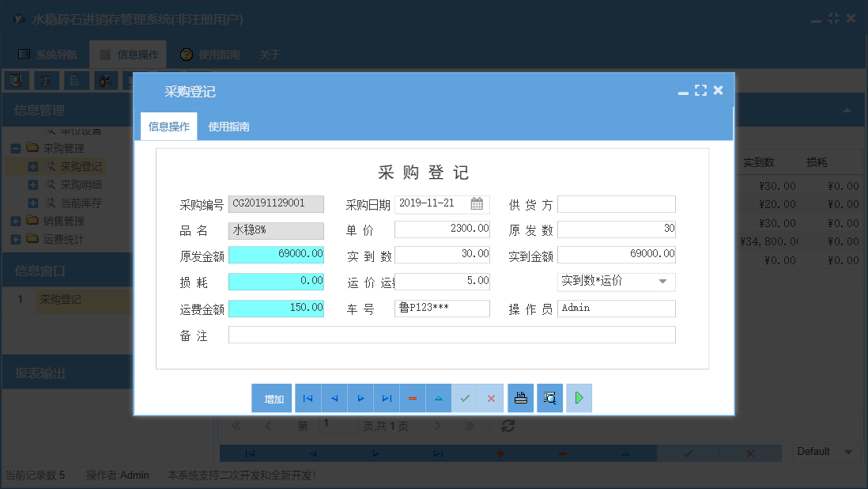Switch to the 使用指南 tab in the dialog
This screenshot has width=868, height=489.
[x=230, y=125]
